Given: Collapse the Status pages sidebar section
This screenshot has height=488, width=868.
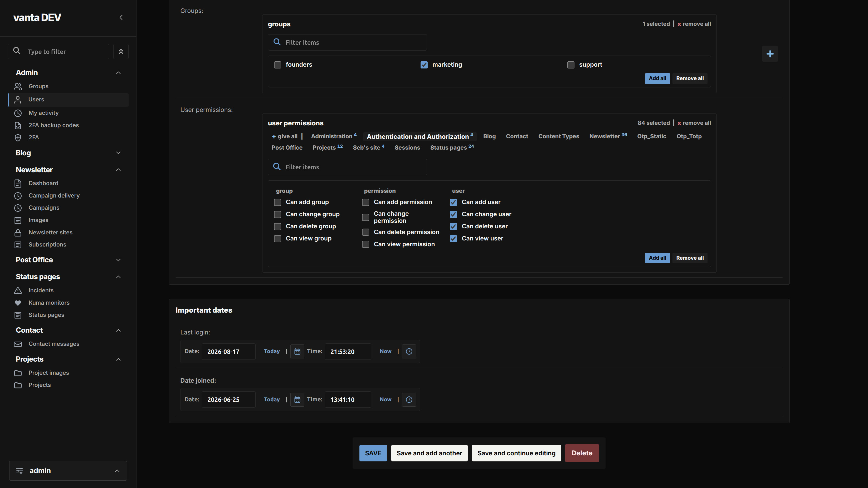Looking at the screenshot, I should pyautogui.click(x=118, y=277).
